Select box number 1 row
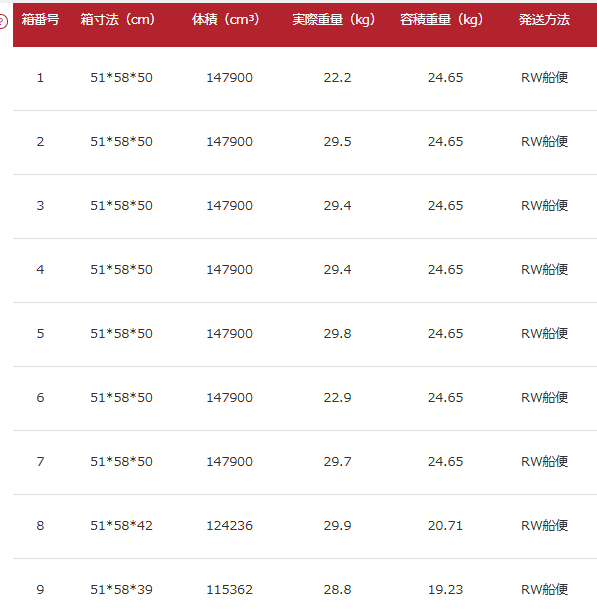Screen dimensions: 597x616 (x=305, y=78)
